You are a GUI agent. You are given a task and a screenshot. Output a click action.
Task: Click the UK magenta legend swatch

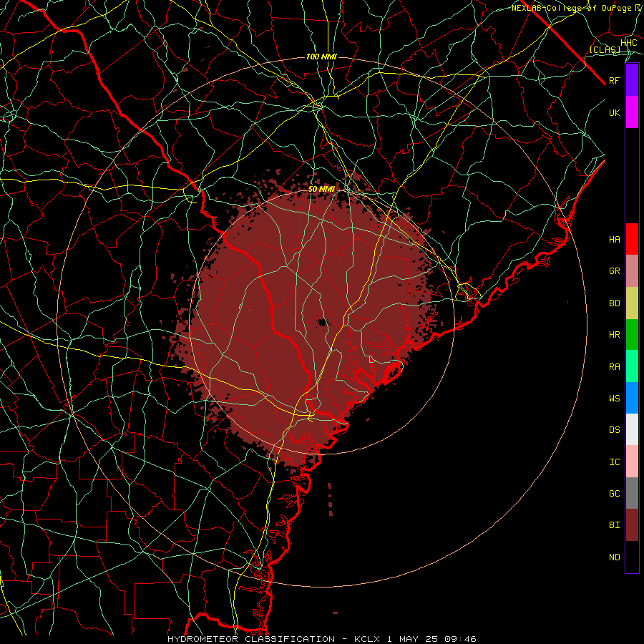632,112
